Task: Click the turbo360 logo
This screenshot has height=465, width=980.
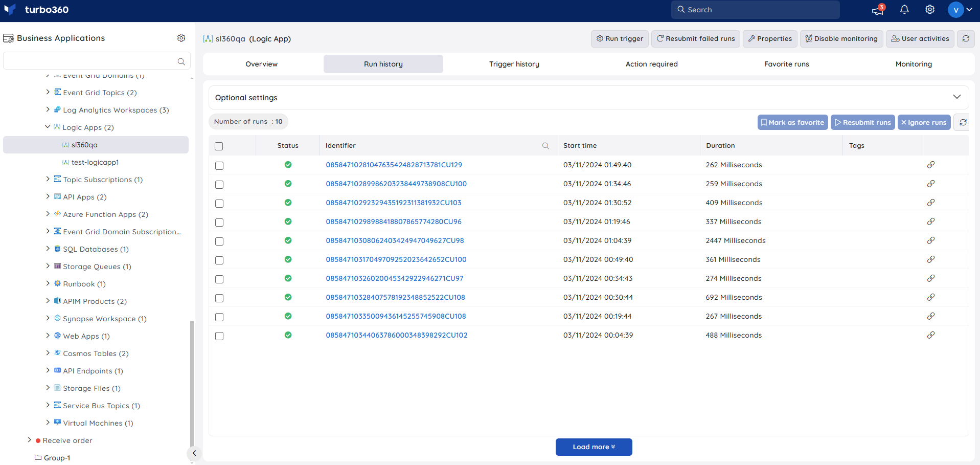Action: [x=36, y=10]
